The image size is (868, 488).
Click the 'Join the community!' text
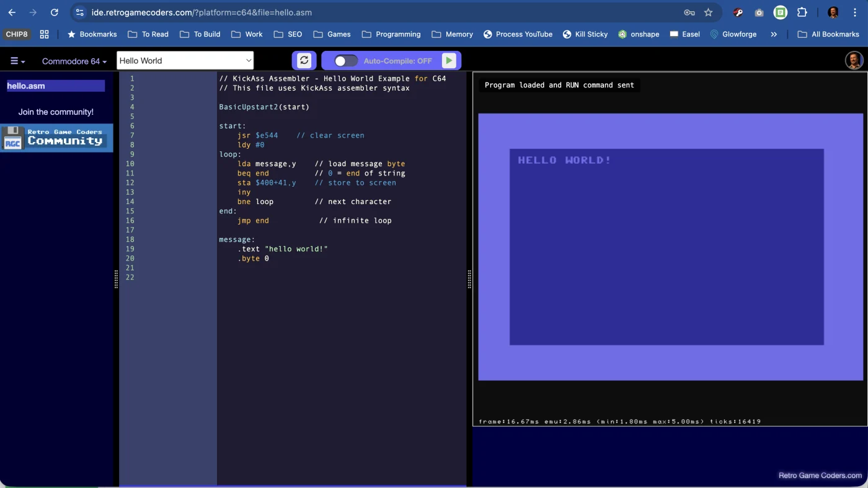[x=56, y=112]
